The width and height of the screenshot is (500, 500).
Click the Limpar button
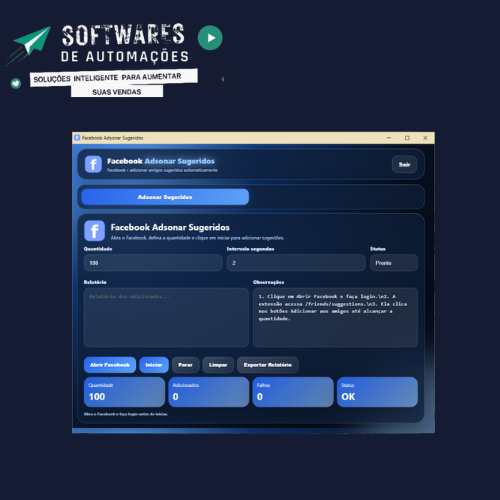click(218, 365)
